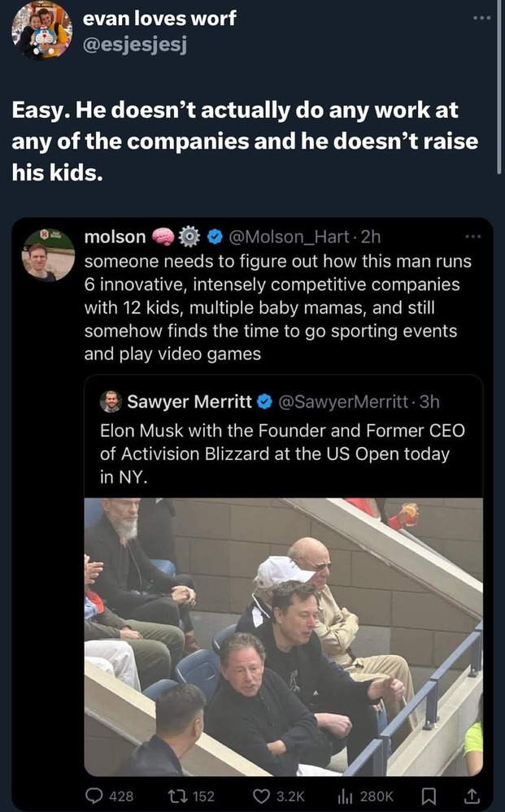505x812 pixels.
Task: Like the post using the heart icon
Action: tap(261, 796)
